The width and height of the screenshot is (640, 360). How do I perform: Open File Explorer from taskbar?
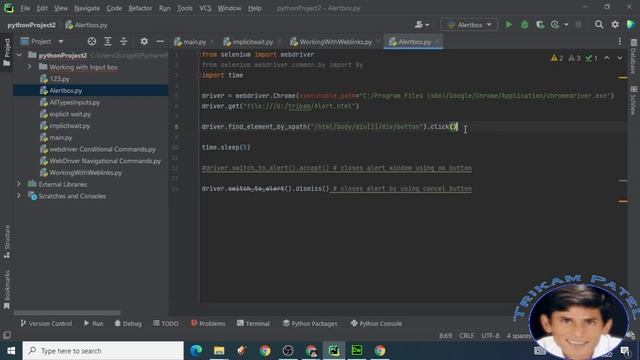click(x=219, y=351)
